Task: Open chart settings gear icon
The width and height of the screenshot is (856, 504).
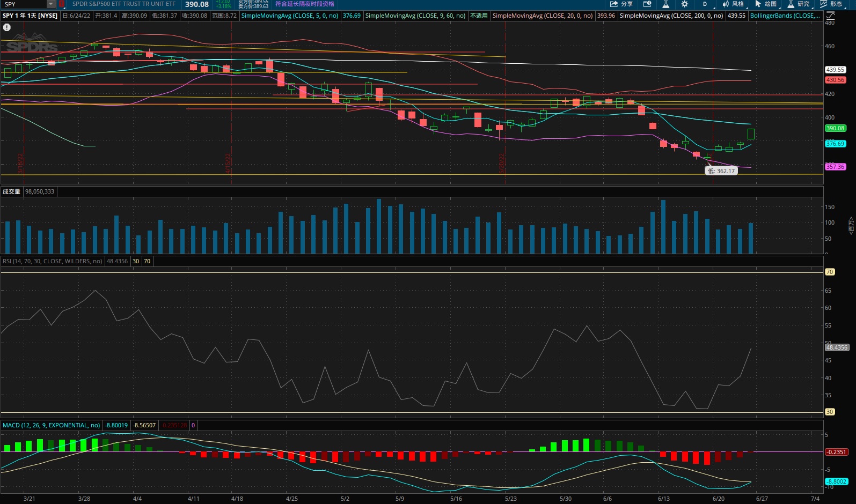Action: tap(684, 4)
